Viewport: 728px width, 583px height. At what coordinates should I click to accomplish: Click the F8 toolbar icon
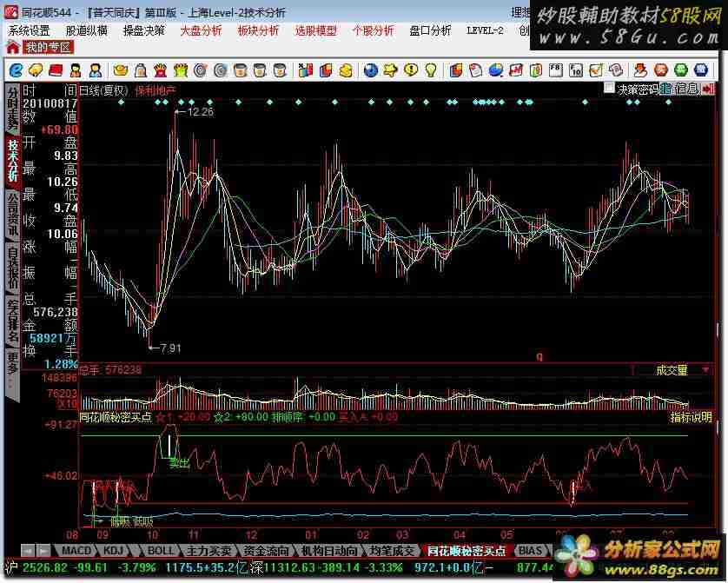point(556,70)
